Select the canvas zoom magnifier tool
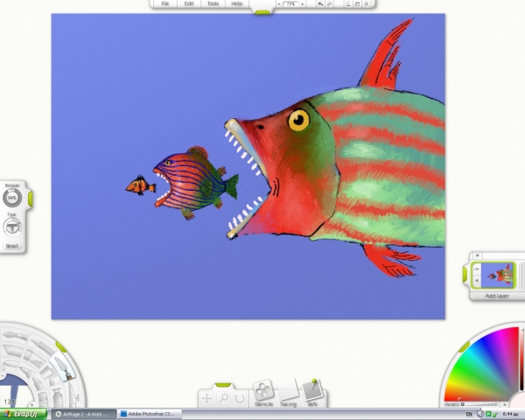The height and width of the screenshot is (420, 525). coord(223,399)
